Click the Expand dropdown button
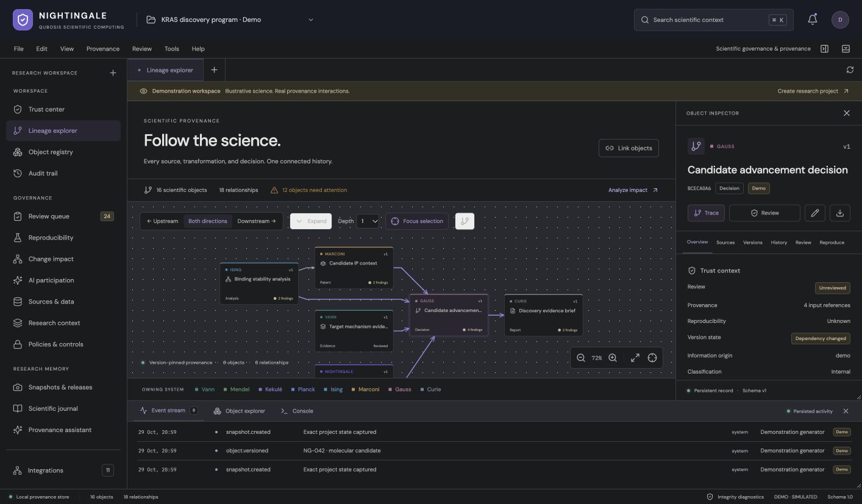This screenshot has width=862, height=504. [x=311, y=221]
